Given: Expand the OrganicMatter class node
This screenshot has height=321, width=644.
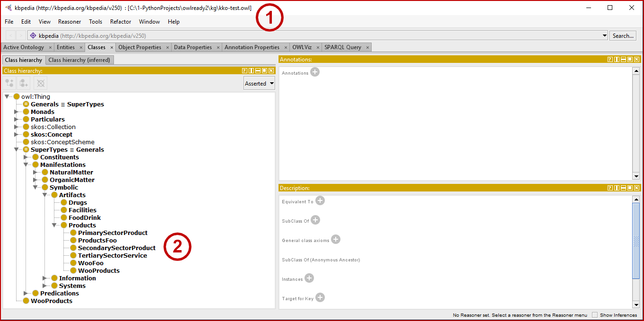Looking at the screenshot, I should [x=35, y=180].
